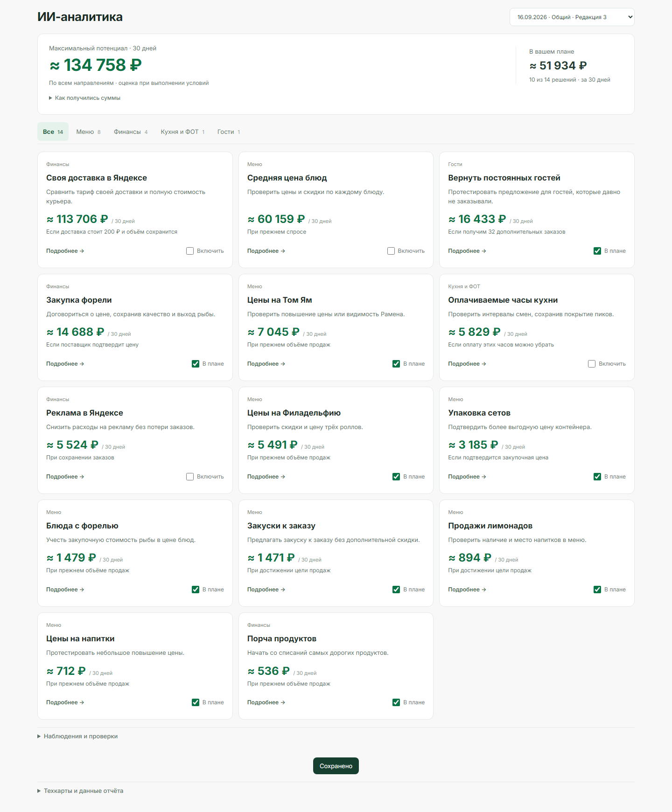The image size is (672, 812).
Task: Toggle plan checkbox for 'Цены на напитки'
Action: (196, 702)
